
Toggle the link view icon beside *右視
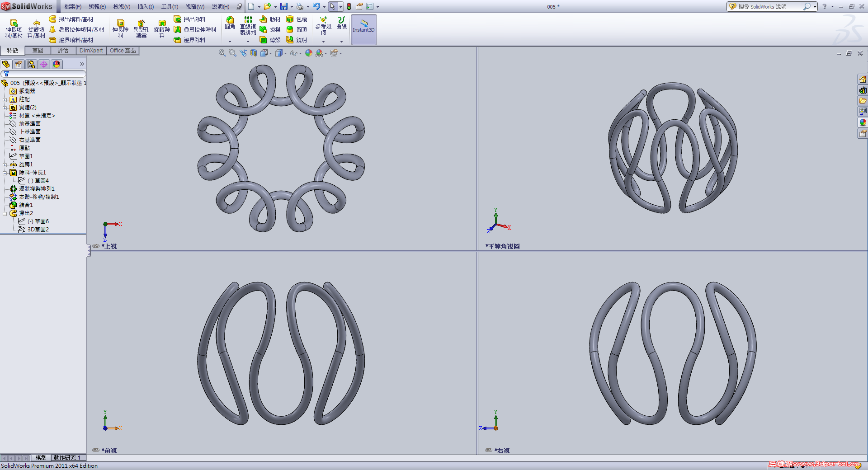point(489,450)
